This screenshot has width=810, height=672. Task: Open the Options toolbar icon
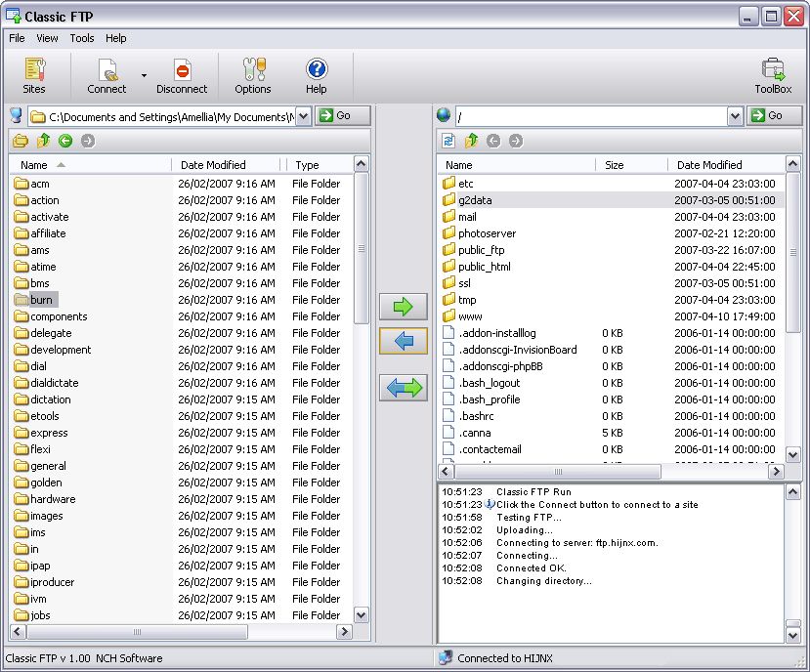253,75
